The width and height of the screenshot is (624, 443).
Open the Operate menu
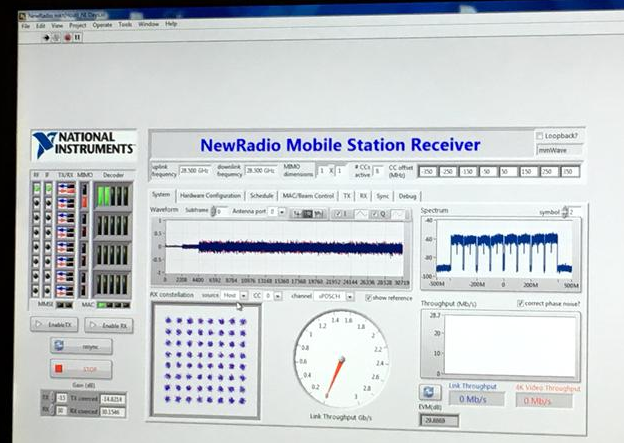[x=102, y=25]
